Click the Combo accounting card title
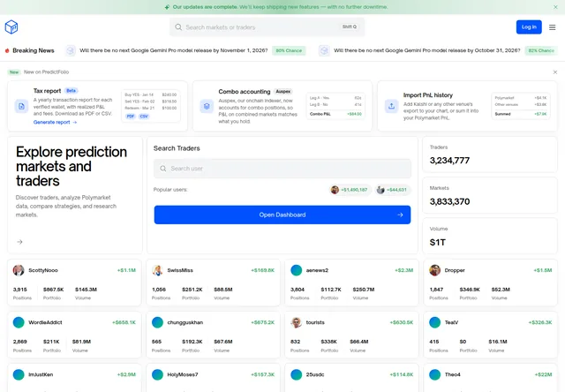The image size is (565, 392). tap(244, 92)
